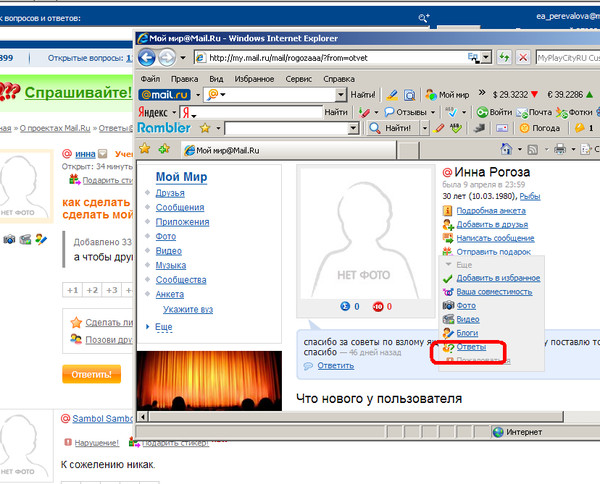The height and width of the screenshot is (484, 600).
Task: Click the Home icon in the IE command bar
Action: pyautogui.click(x=507, y=148)
